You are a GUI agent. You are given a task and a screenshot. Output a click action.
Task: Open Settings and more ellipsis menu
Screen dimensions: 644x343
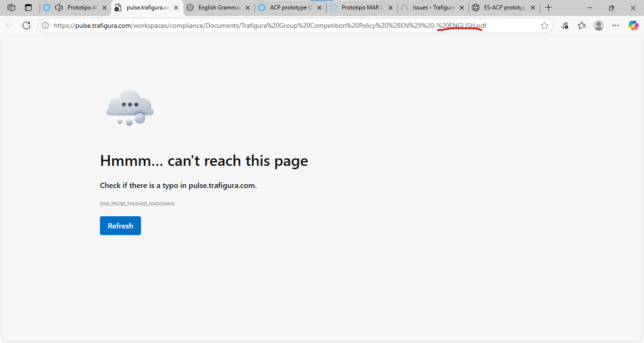point(616,25)
